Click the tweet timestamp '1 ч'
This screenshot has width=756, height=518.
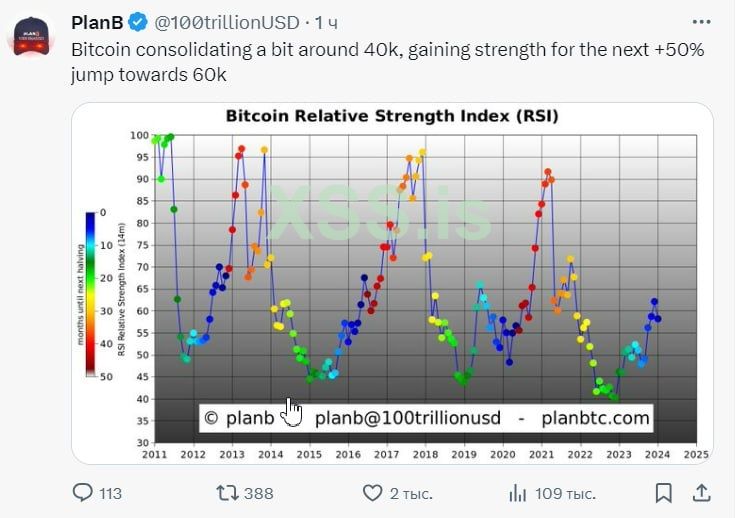(x=325, y=21)
